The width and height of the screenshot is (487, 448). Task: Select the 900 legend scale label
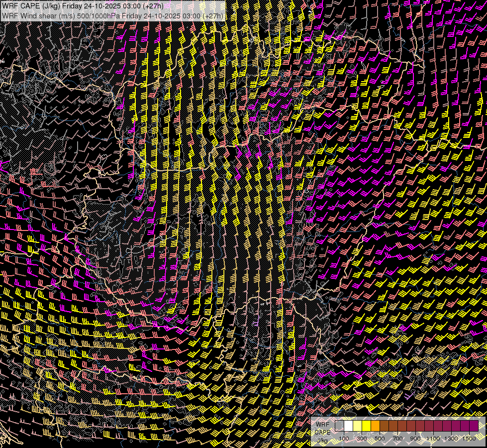coord(415,439)
